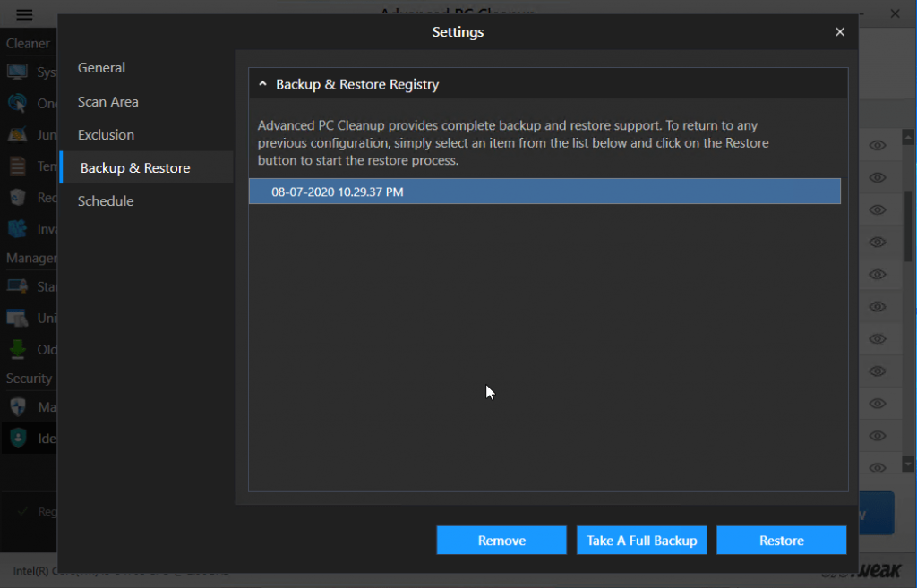Toggle the second eye icon from the top
The image size is (917, 588).
(x=878, y=177)
